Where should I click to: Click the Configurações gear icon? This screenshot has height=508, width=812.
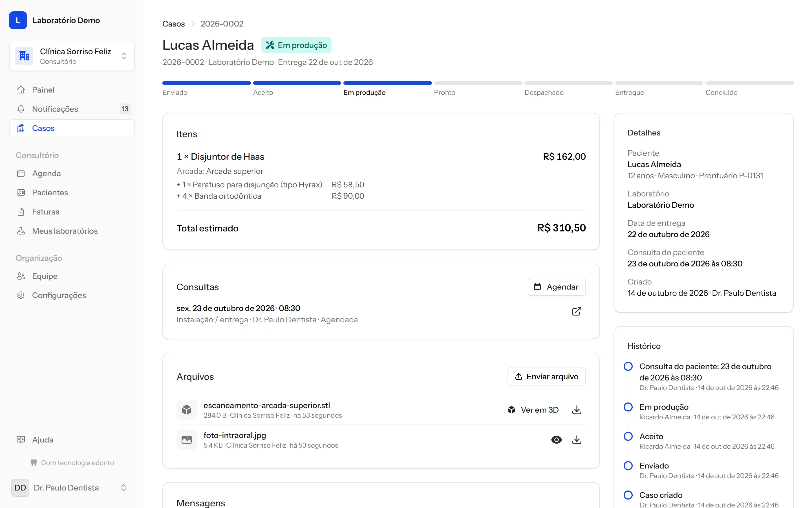[x=21, y=295]
